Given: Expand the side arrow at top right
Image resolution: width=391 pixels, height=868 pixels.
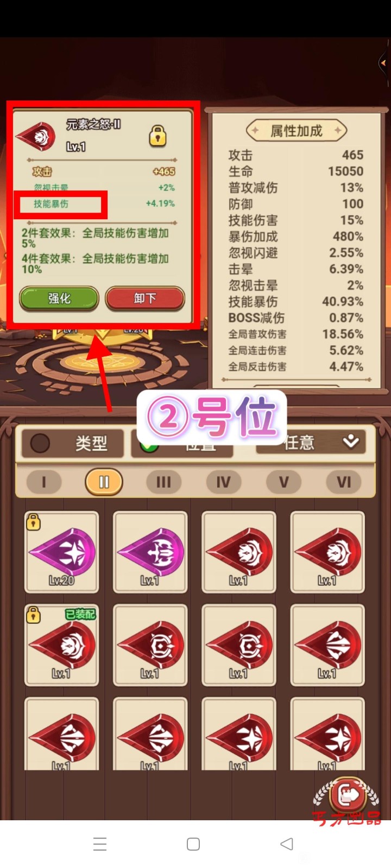Looking at the screenshot, I should pos(383,63).
